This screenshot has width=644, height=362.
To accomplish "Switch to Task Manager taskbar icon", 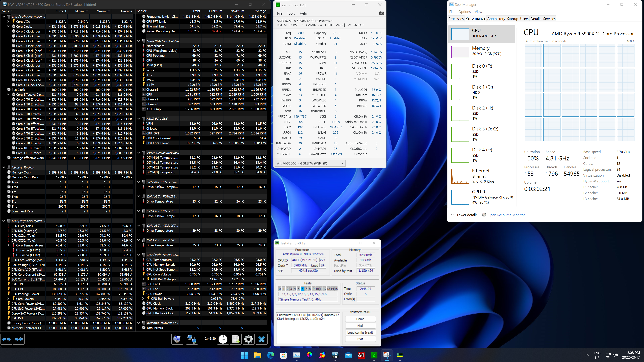I will (x=296, y=355).
